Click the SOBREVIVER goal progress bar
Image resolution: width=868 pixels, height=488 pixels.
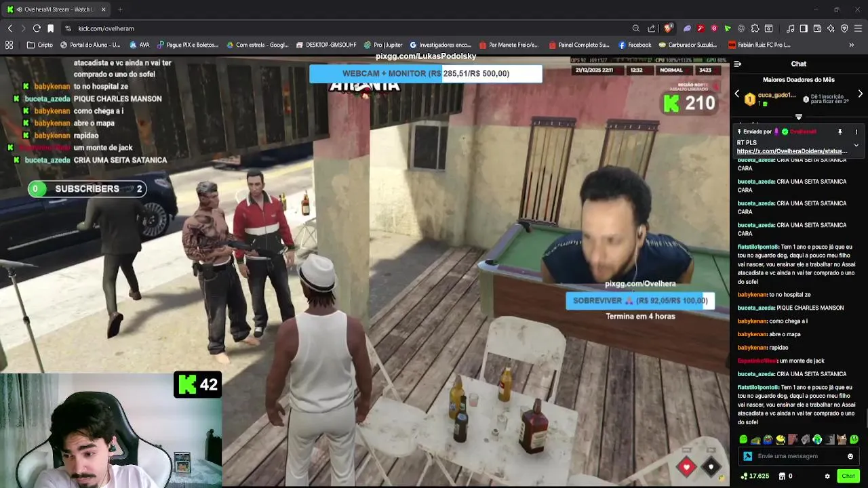[x=640, y=300]
